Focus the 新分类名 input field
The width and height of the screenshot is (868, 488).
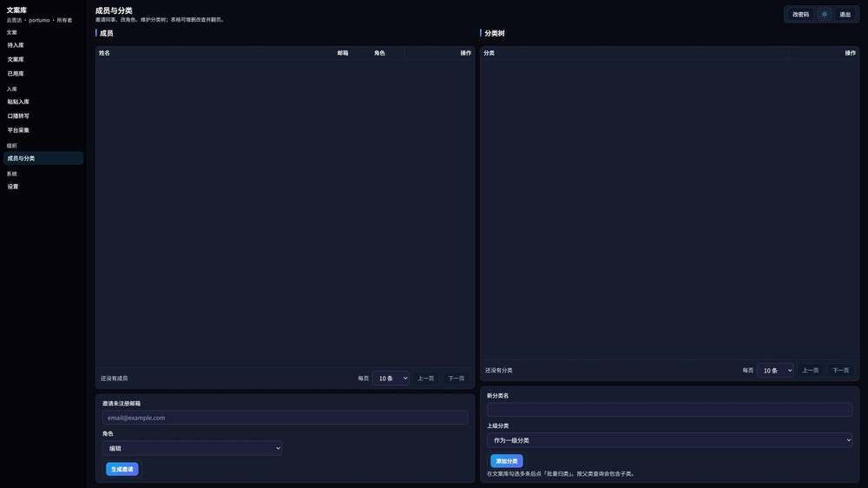[669, 410]
